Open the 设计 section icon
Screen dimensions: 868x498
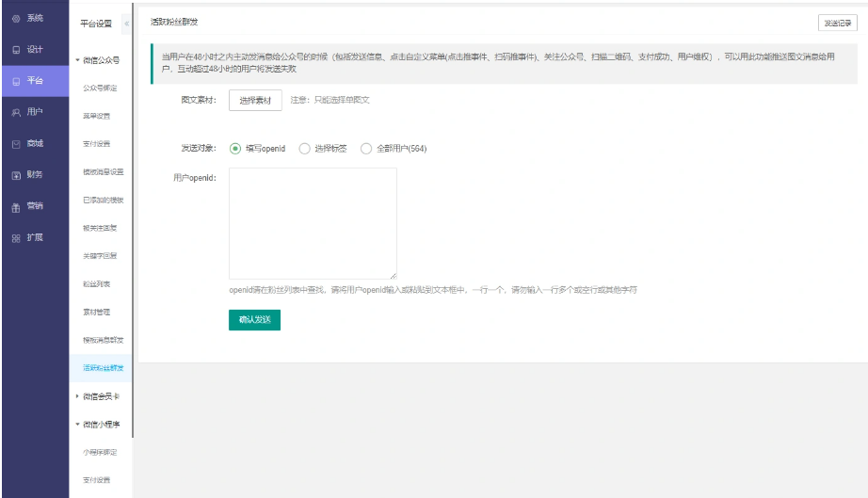pyautogui.click(x=15, y=49)
